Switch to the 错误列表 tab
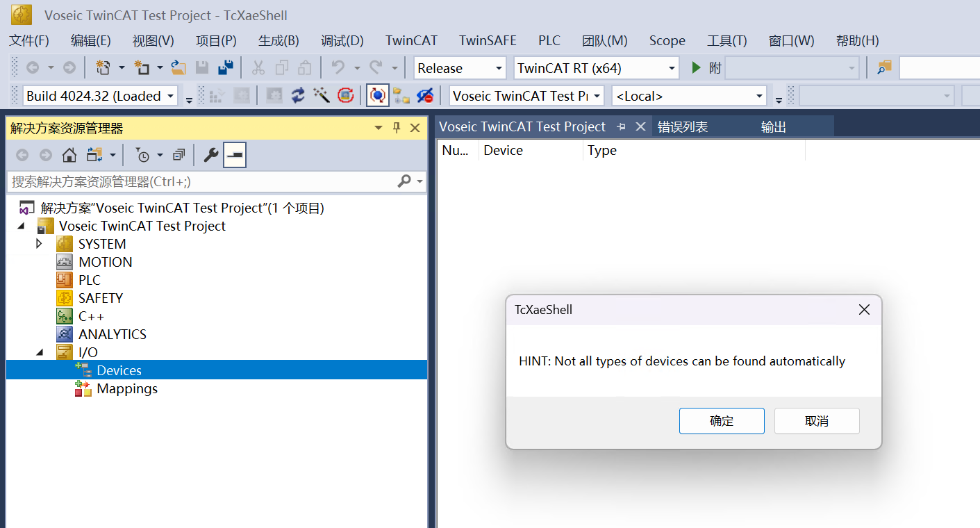980x528 pixels. coord(683,126)
